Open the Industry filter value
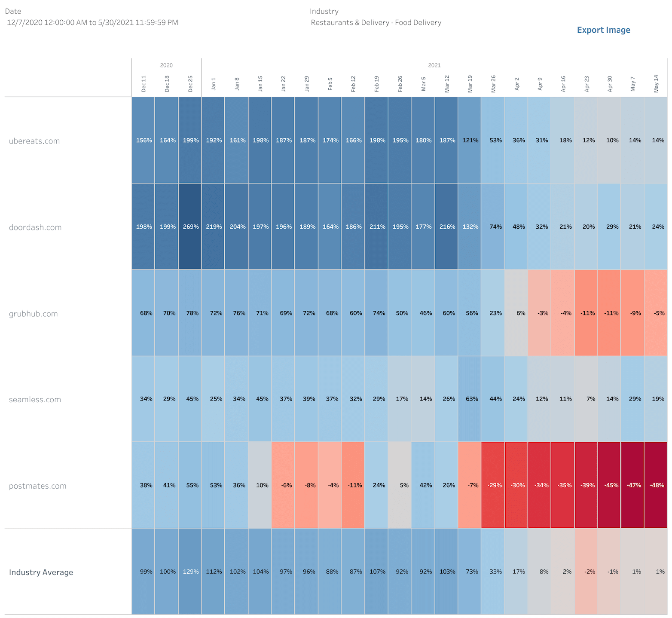Viewport: 672px width, 618px height. tap(376, 22)
